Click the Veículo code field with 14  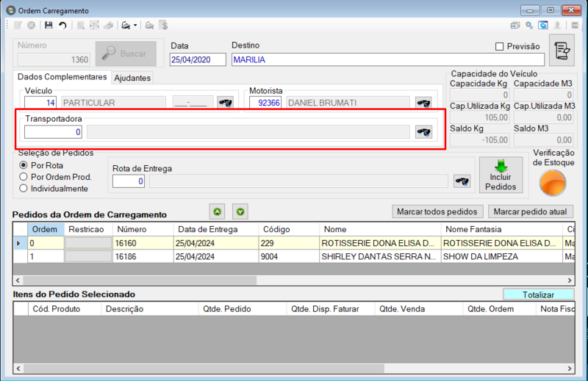[x=40, y=103]
